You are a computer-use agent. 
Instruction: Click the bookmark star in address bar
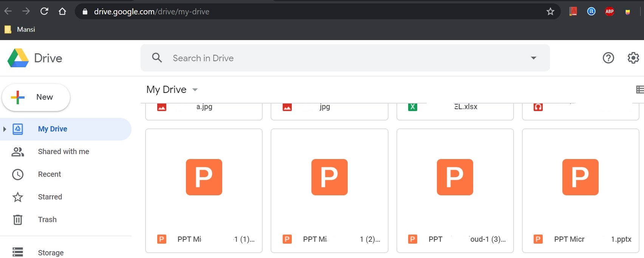tap(550, 12)
